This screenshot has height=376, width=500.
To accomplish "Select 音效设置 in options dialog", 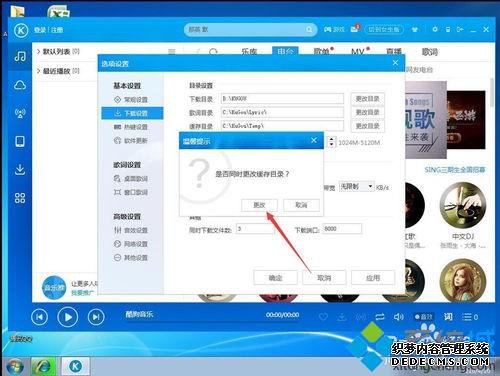I will 131,230.
